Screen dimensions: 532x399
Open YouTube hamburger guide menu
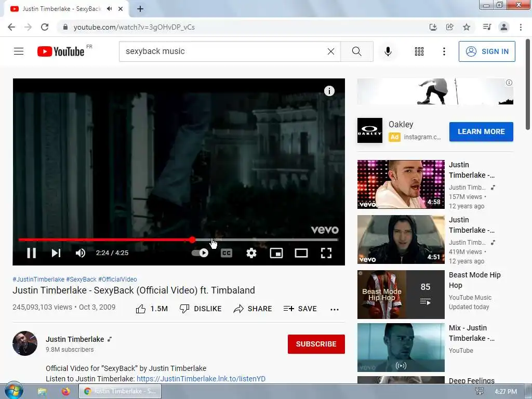19,51
